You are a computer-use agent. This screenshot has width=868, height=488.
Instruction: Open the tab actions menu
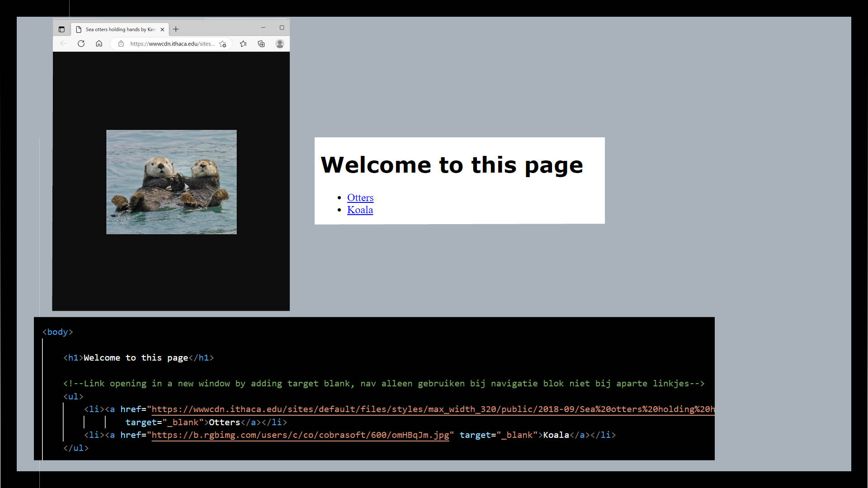coord(62,28)
